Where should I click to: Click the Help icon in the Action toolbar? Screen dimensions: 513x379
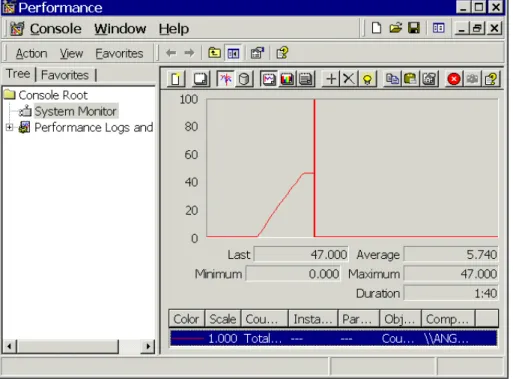click(282, 53)
